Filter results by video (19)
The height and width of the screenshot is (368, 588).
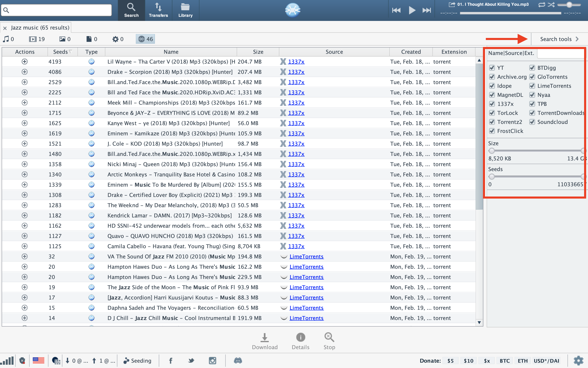[x=37, y=39]
